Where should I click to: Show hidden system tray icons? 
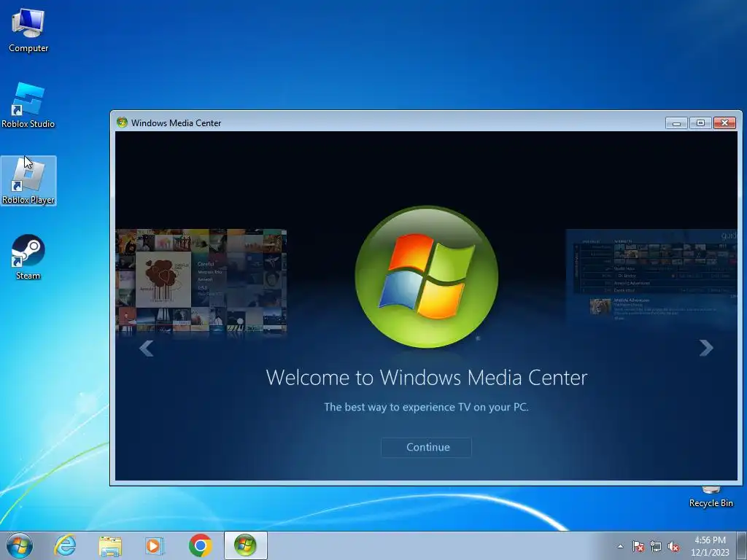(620, 547)
